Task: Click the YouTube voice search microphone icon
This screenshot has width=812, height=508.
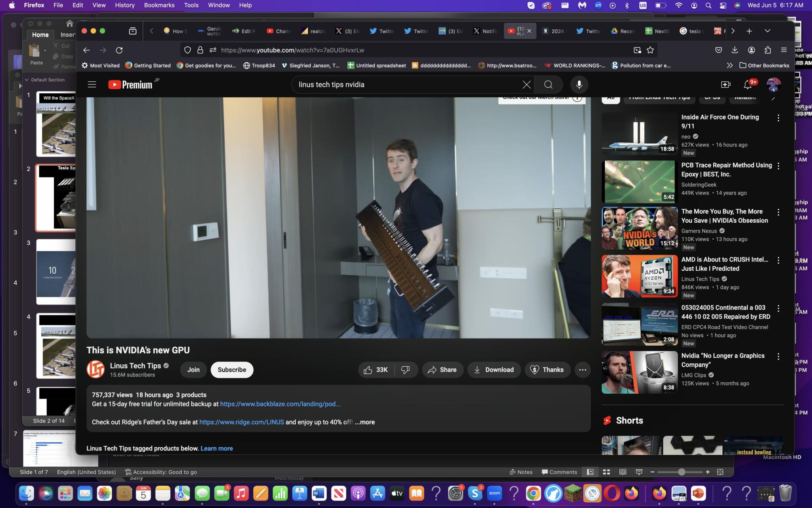Action: [x=579, y=85]
